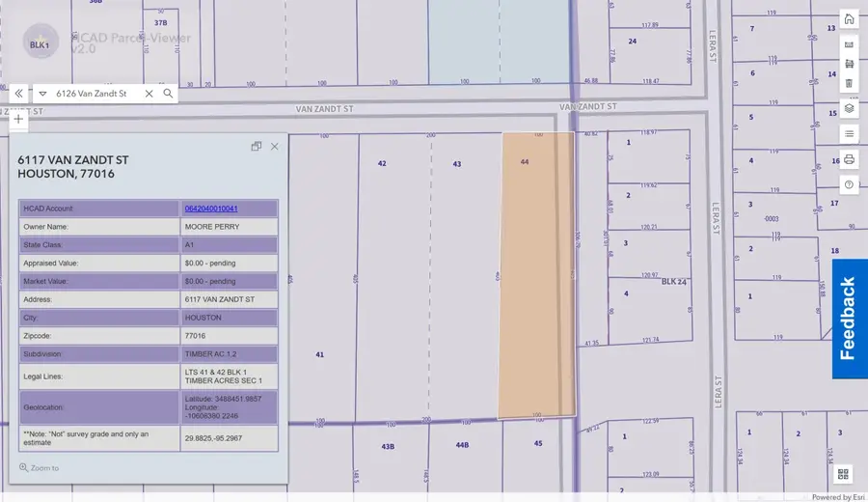The image size is (868, 502).
Task: Open HCAD account 0642040010041 link
Action: click(x=211, y=209)
